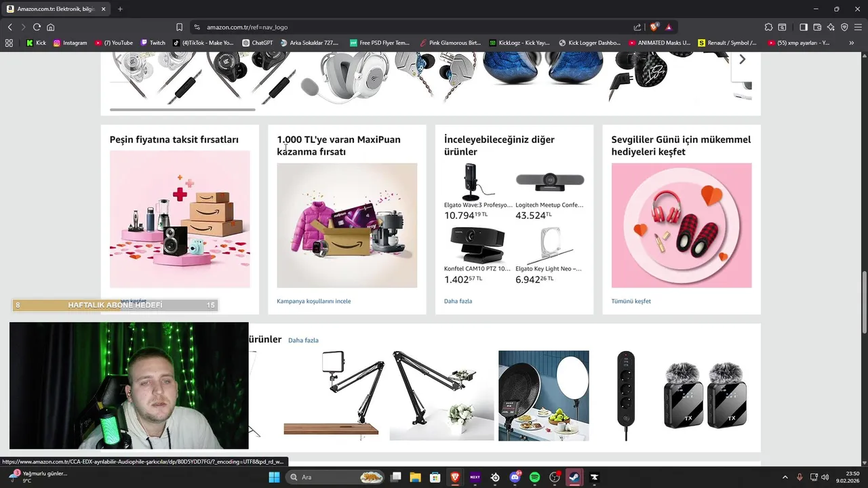
Task: Open the Leo AI sparkle icon
Action: pos(831,27)
